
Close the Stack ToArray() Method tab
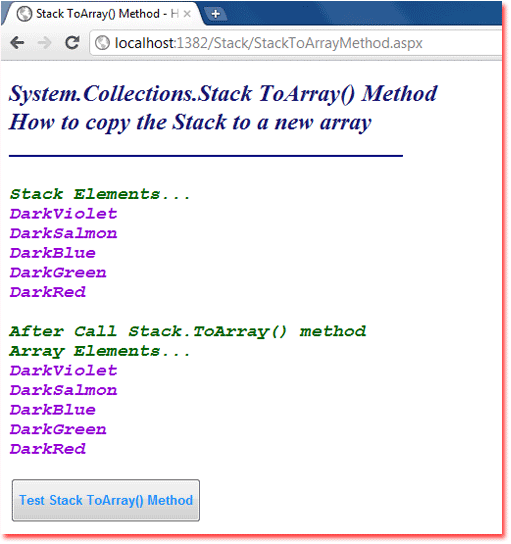tap(187, 14)
